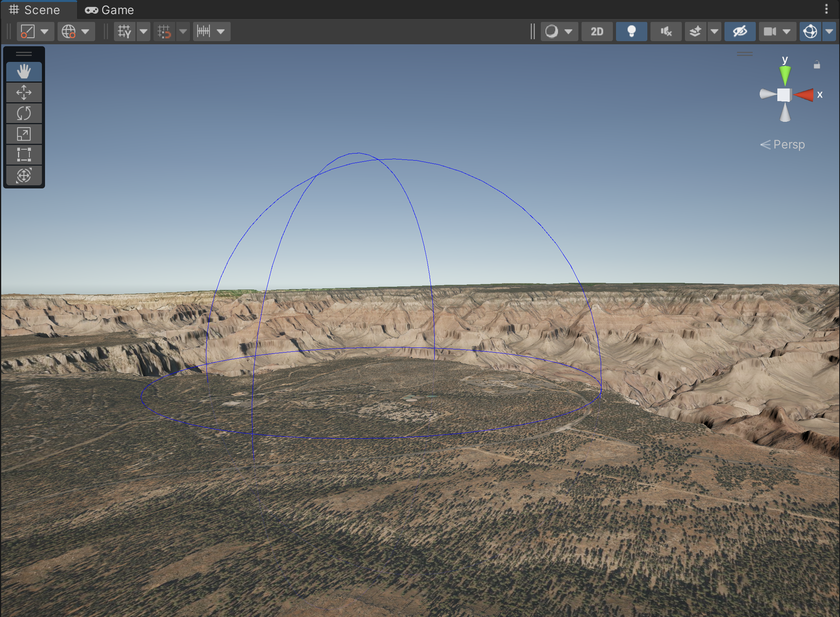This screenshot has width=840, height=617.
Task: Expand the Gizmos dropdown arrow
Action: pos(829,31)
